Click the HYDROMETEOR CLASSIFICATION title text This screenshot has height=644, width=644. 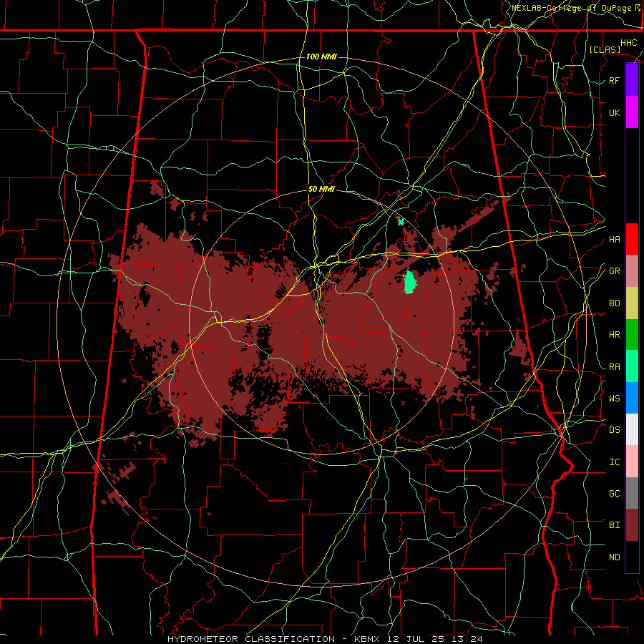(251, 639)
